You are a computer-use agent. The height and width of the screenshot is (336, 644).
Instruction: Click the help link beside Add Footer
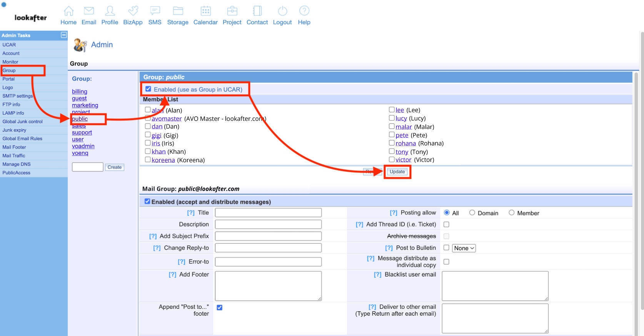click(172, 274)
